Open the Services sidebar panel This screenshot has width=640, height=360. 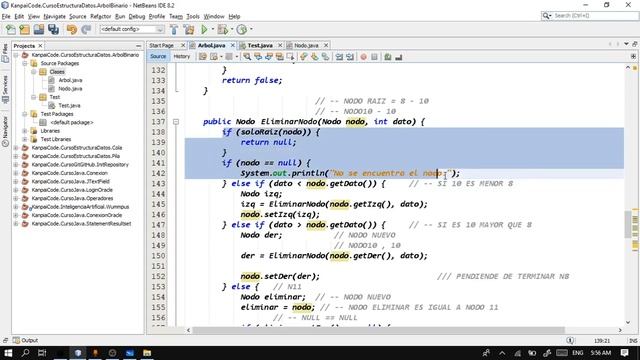tap(5, 89)
